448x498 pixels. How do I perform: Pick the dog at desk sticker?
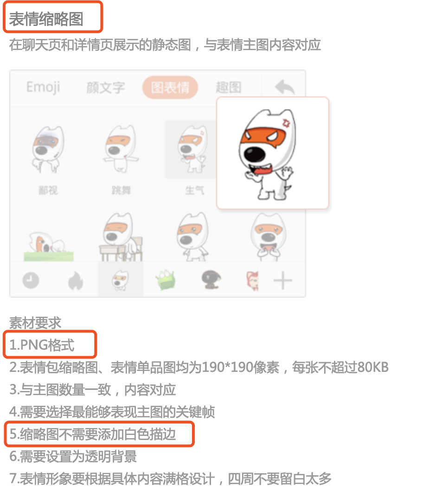click(x=121, y=237)
